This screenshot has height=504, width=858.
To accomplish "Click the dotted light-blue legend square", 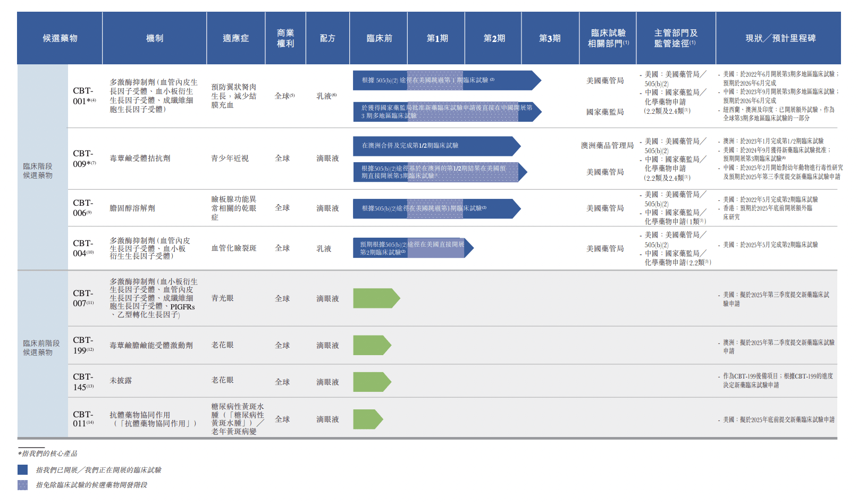I will click(22, 485).
